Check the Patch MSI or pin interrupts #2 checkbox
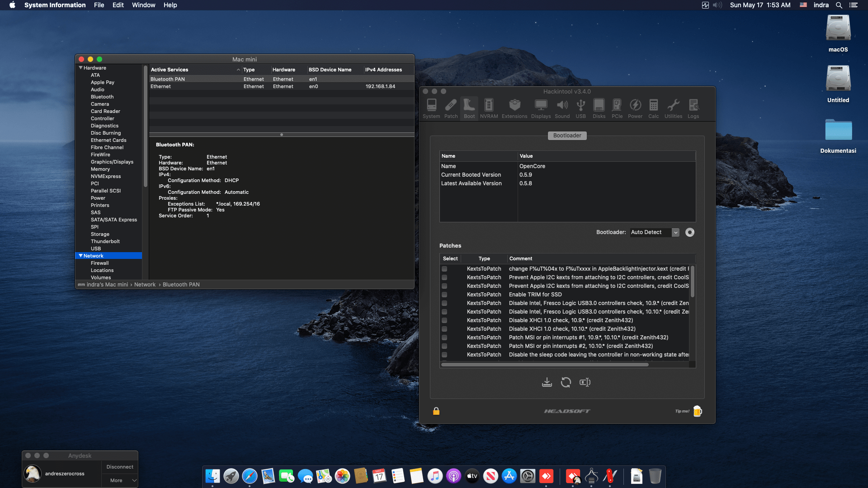868x488 pixels. [x=444, y=346]
